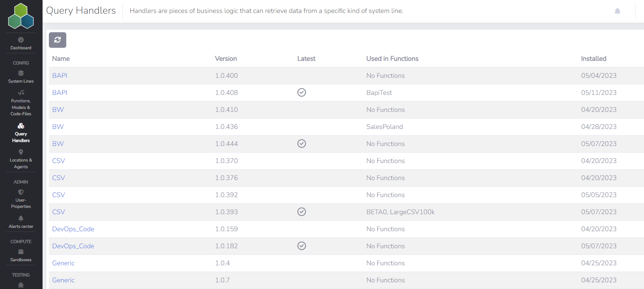The height and width of the screenshot is (289, 644).
Task: Open the DevOps_Code handler version 1.0.159
Action: [x=73, y=229]
